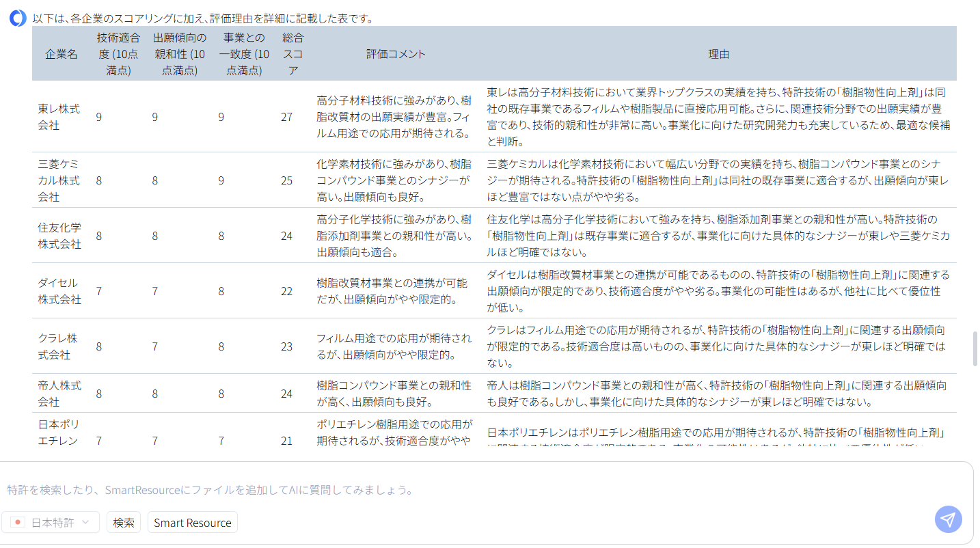Click the 三菱ケミカル evaluation comment cell
Screen dimensions: 980x548
pyautogui.click(x=396, y=180)
